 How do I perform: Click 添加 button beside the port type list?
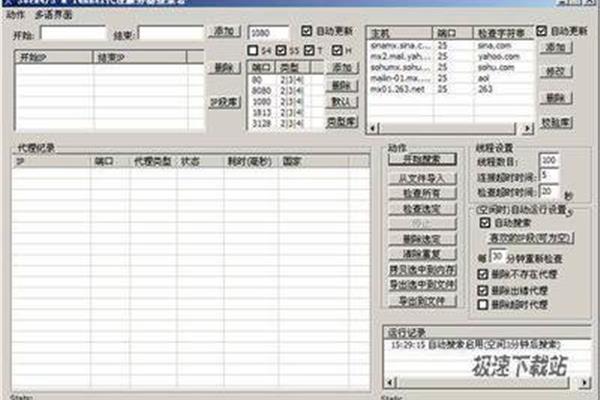[x=342, y=68]
